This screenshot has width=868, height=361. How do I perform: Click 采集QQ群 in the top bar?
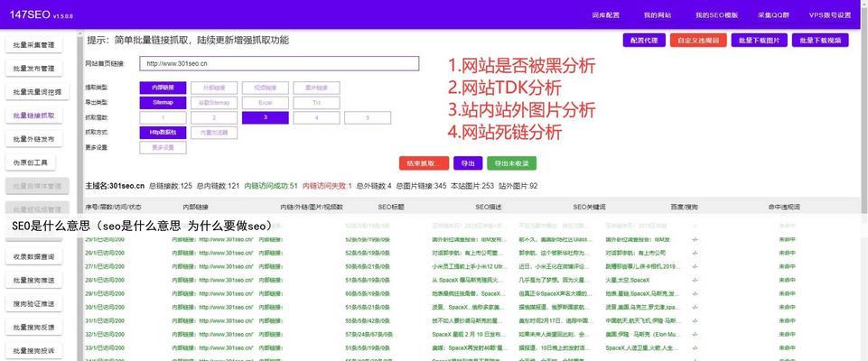click(771, 15)
